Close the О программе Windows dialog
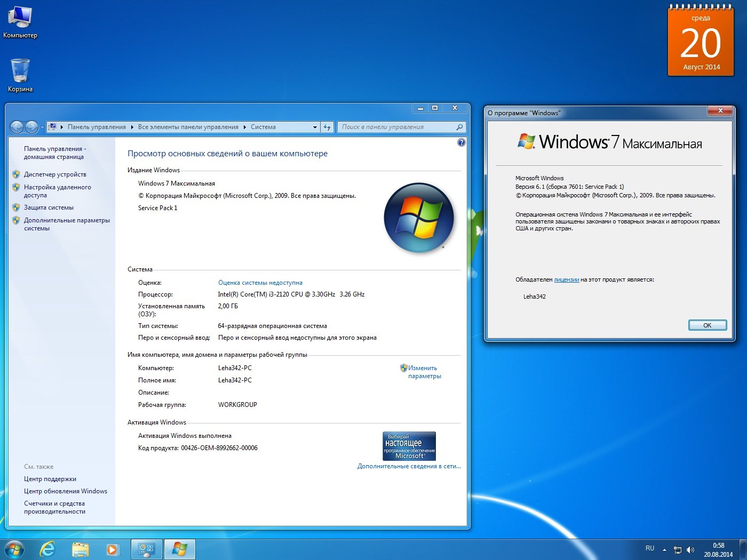 (x=720, y=110)
